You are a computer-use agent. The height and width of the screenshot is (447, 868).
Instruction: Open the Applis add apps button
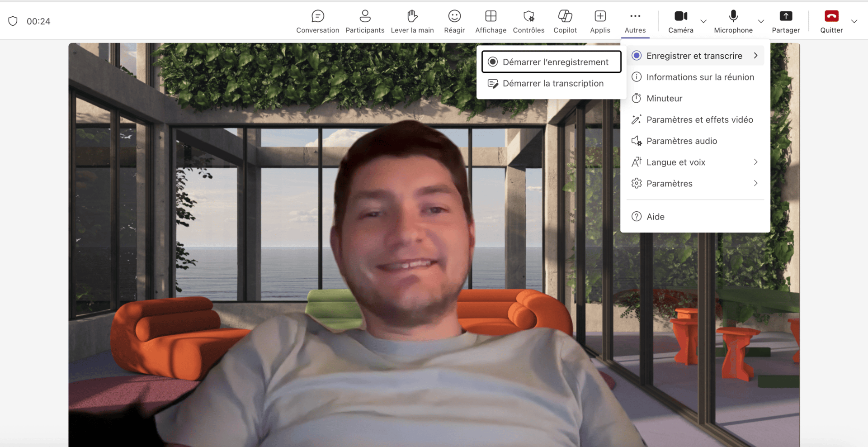click(x=600, y=21)
